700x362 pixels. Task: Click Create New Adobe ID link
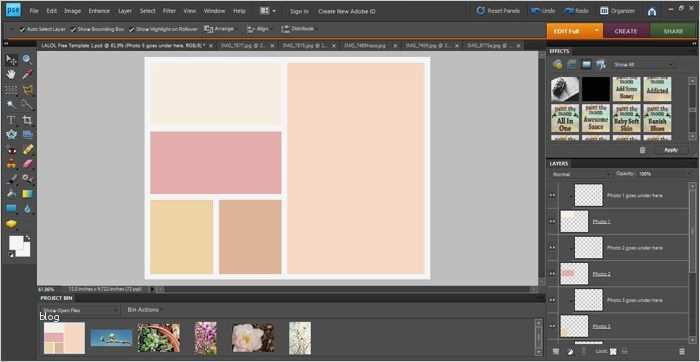coord(347,11)
